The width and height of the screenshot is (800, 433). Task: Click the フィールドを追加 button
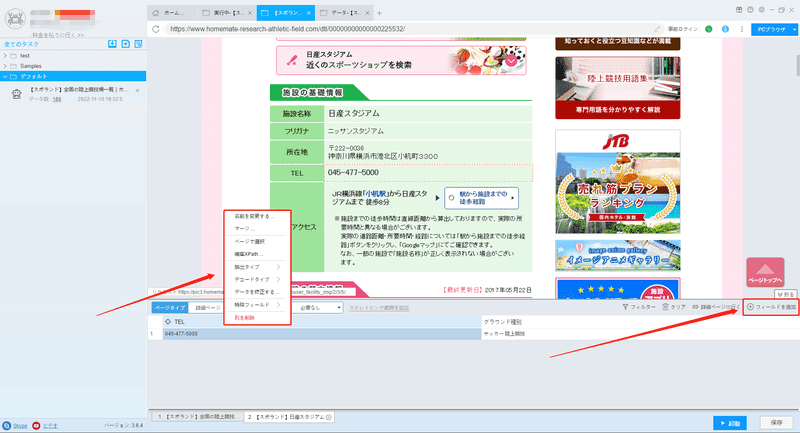click(x=771, y=307)
